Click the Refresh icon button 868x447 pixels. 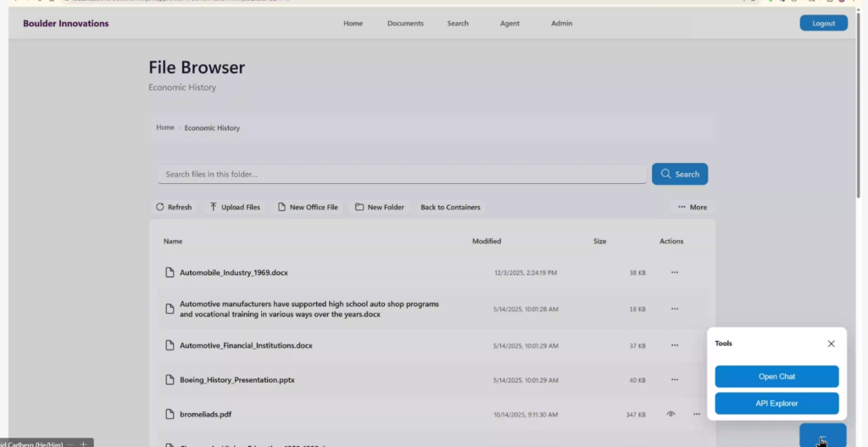click(x=174, y=207)
